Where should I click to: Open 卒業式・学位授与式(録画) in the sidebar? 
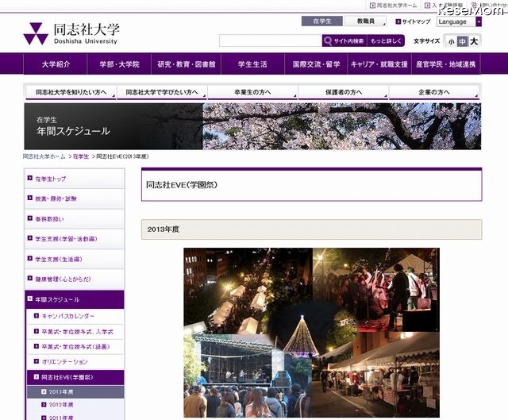pyautogui.click(x=75, y=347)
